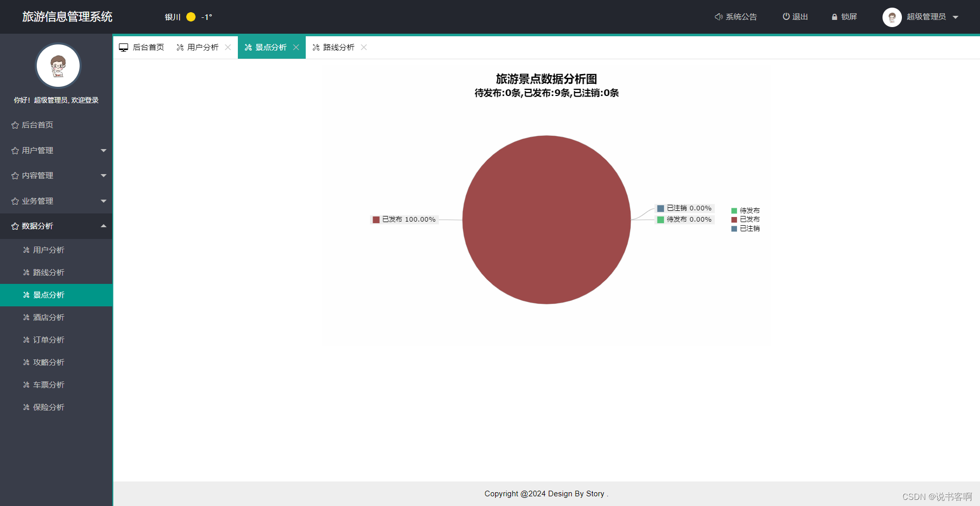This screenshot has width=980, height=506.
Task: Open 保险分析 in the sidebar
Action: coord(56,407)
